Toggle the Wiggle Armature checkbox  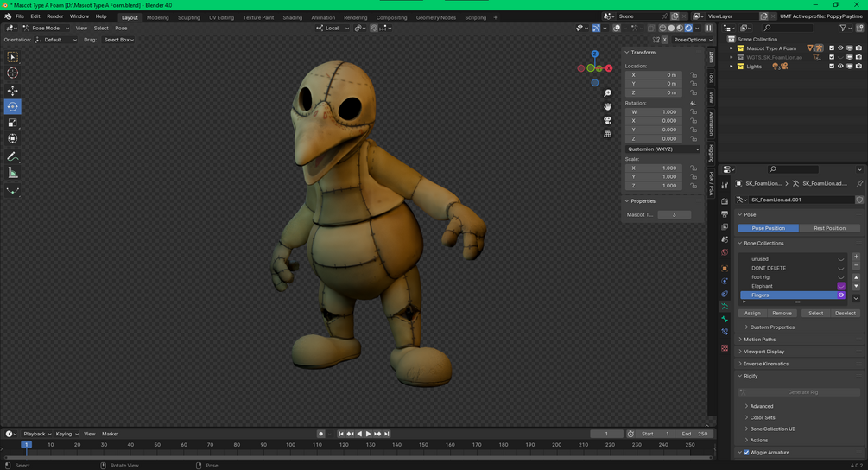(746, 453)
